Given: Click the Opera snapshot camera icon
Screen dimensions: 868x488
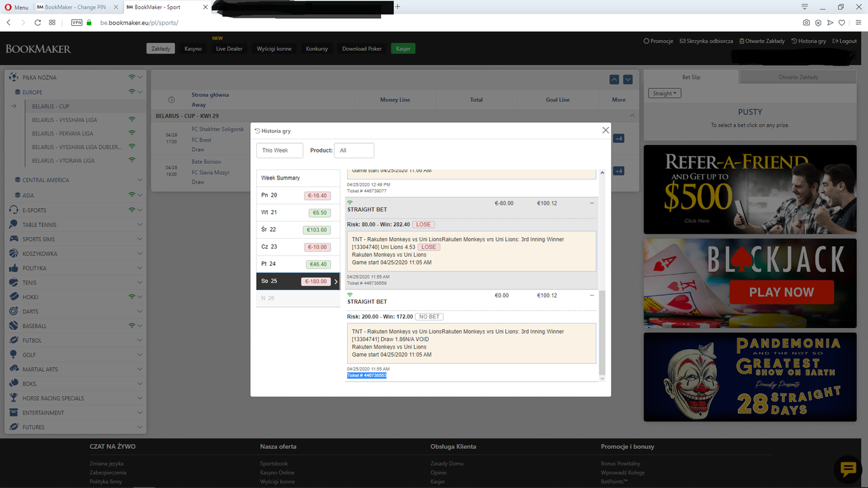Looking at the screenshot, I should click(x=806, y=22).
